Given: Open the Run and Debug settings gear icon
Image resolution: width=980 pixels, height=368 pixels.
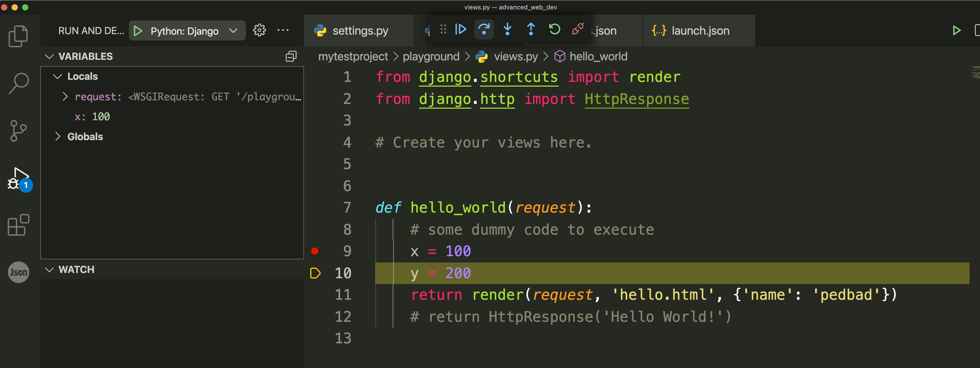Looking at the screenshot, I should 260,30.
